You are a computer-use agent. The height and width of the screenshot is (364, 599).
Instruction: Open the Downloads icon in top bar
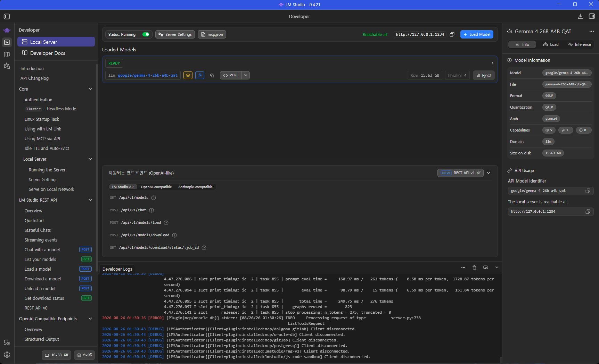[581, 16]
